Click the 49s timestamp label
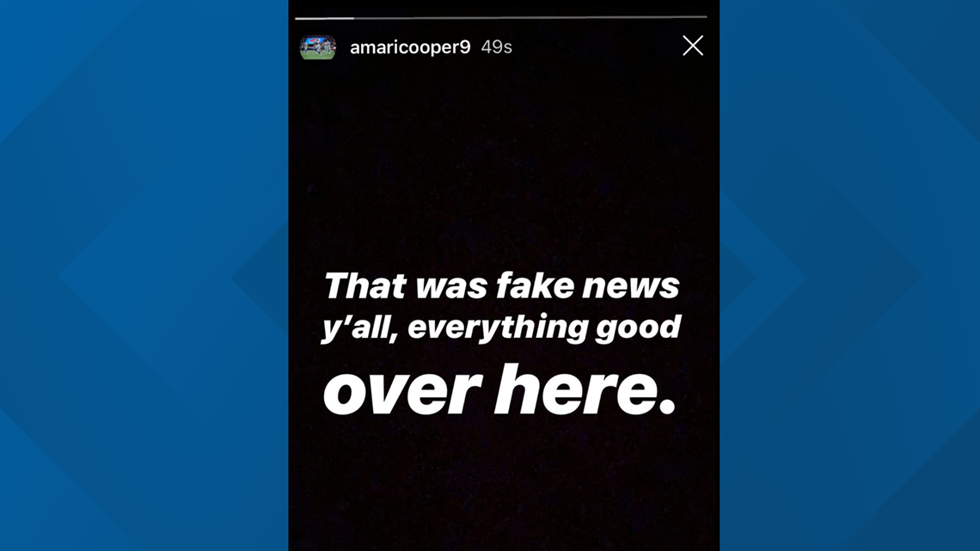 tap(496, 47)
